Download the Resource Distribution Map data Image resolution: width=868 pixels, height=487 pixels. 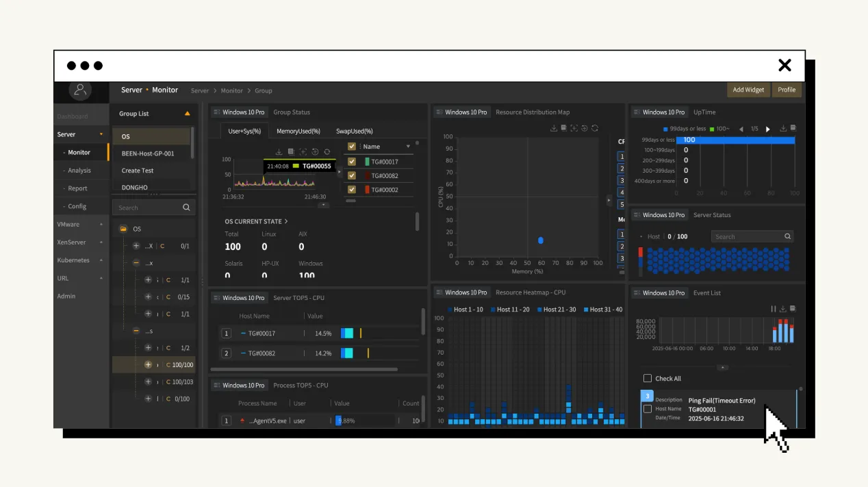[553, 128]
